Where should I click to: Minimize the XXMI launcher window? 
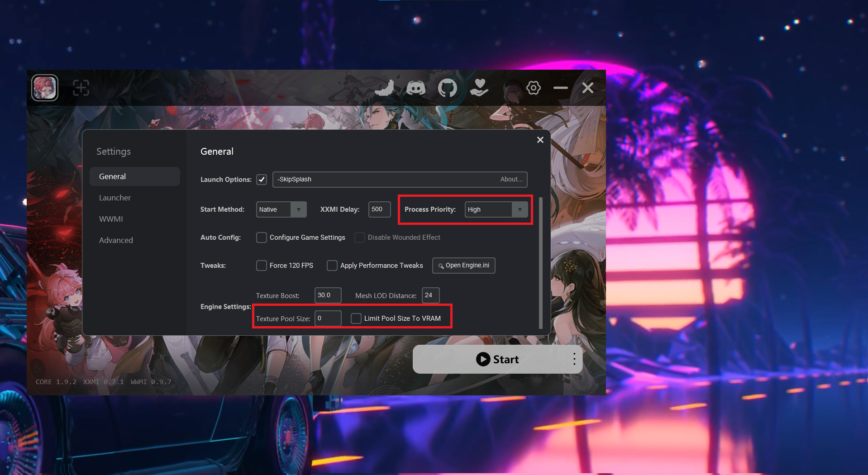[561, 88]
